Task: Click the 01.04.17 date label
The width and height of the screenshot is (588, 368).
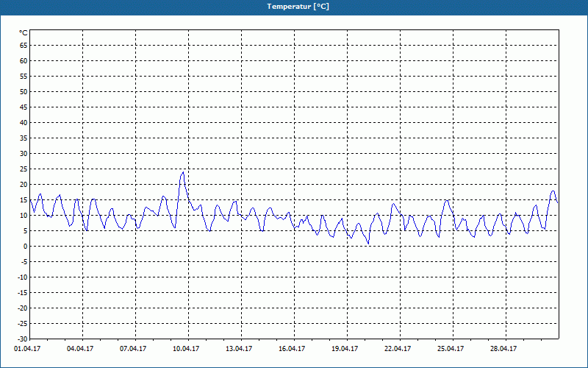Action: click(27, 349)
